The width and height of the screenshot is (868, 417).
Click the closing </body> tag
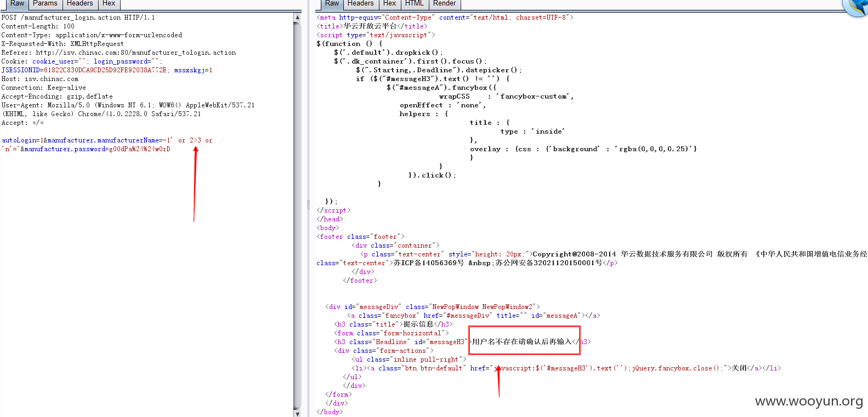[330, 412]
